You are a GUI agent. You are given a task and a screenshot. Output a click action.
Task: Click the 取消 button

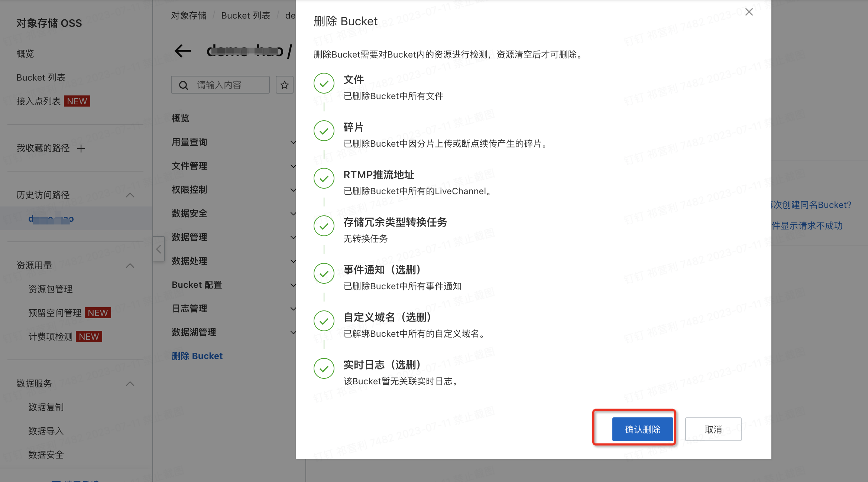pos(713,429)
